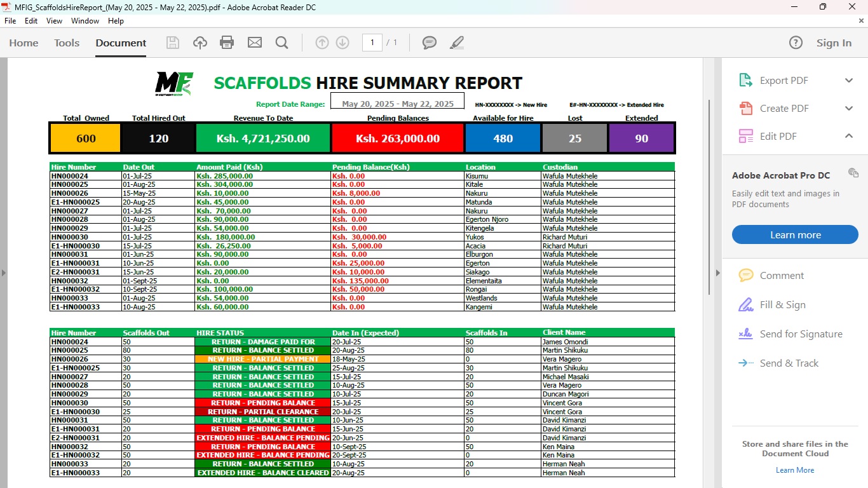Open the Fill & Sign tool

(782, 305)
